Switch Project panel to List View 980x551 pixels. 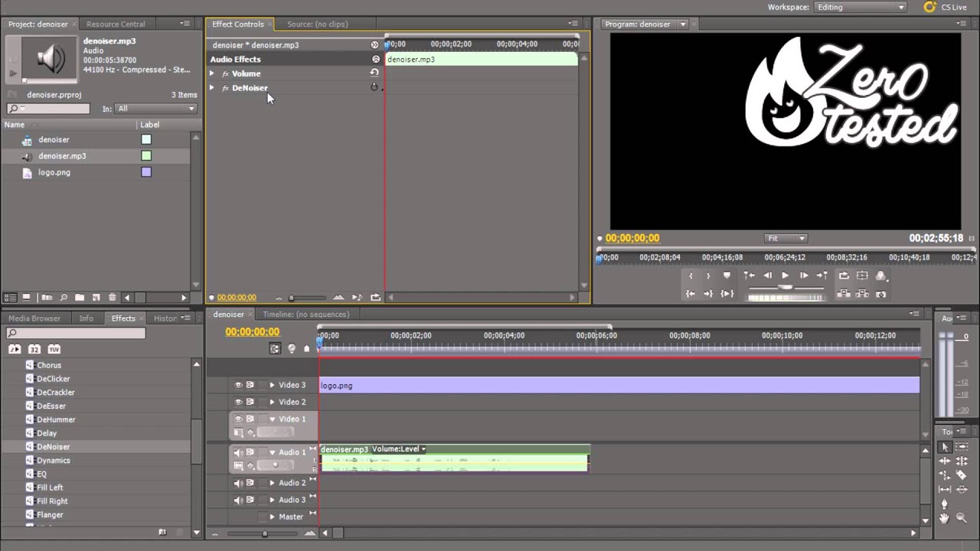coord(11,298)
